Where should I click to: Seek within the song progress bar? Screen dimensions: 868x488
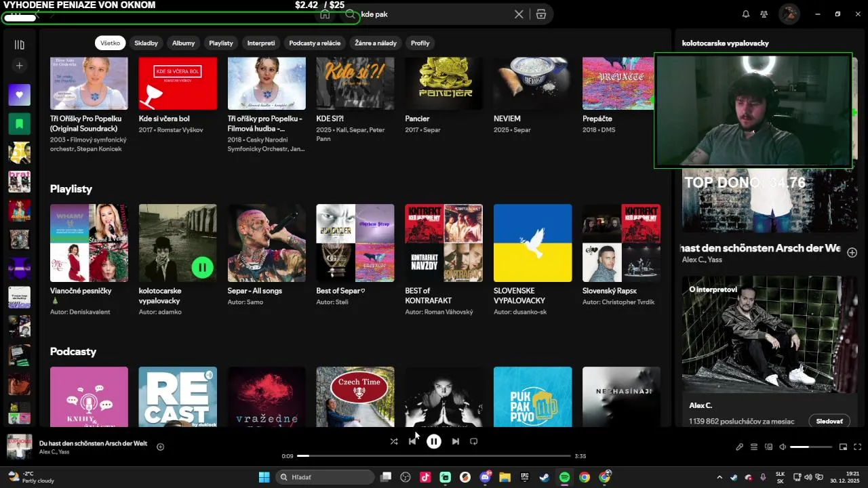pos(434,456)
